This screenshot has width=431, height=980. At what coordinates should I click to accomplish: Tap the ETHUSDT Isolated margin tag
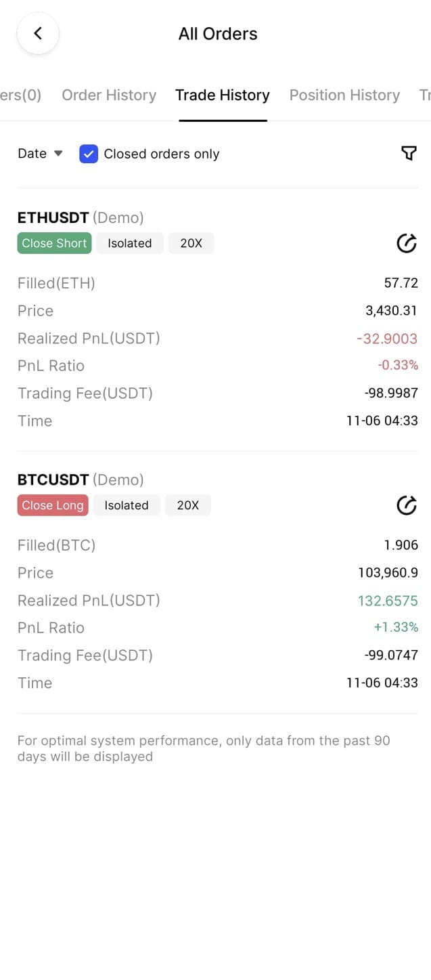pos(129,243)
